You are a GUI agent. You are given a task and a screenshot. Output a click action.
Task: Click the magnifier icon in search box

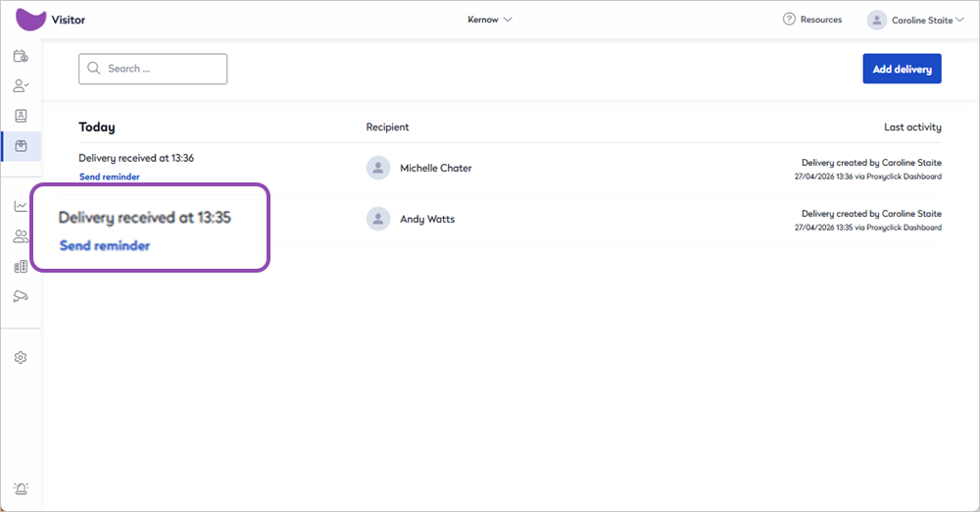pos(94,69)
